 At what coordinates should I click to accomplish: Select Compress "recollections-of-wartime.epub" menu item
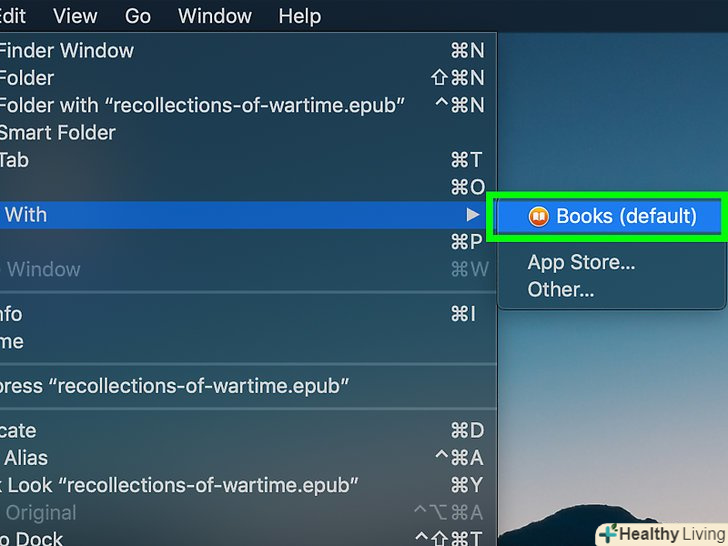click(175, 386)
